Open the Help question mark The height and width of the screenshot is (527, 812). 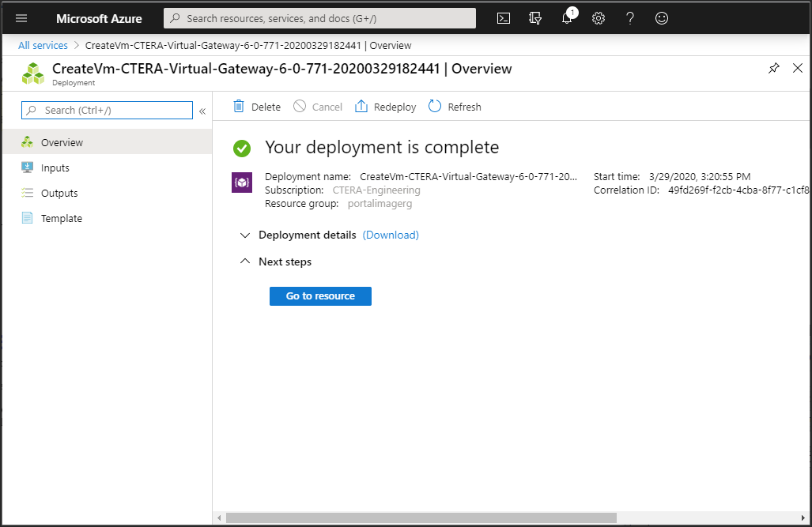(629, 18)
